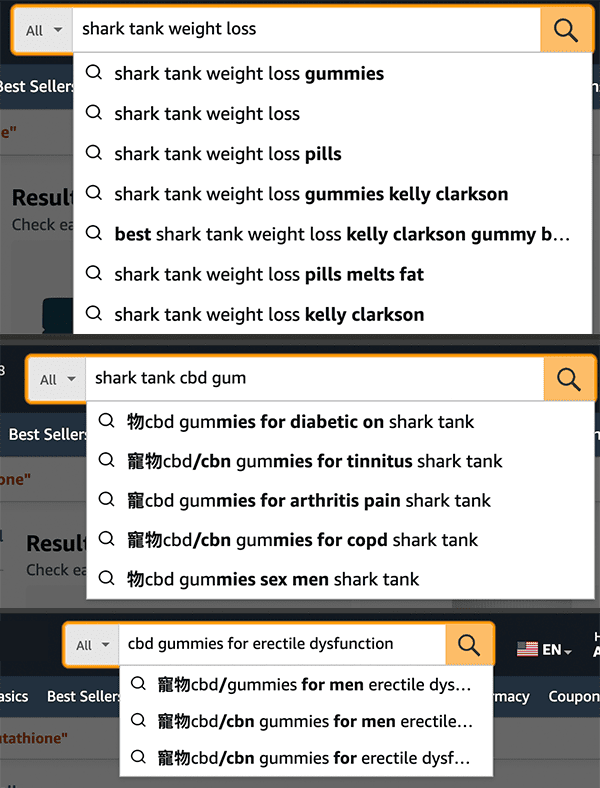
Task: Click into the 'cbd gummies for erectile dysfunction' search field
Action: (280, 644)
